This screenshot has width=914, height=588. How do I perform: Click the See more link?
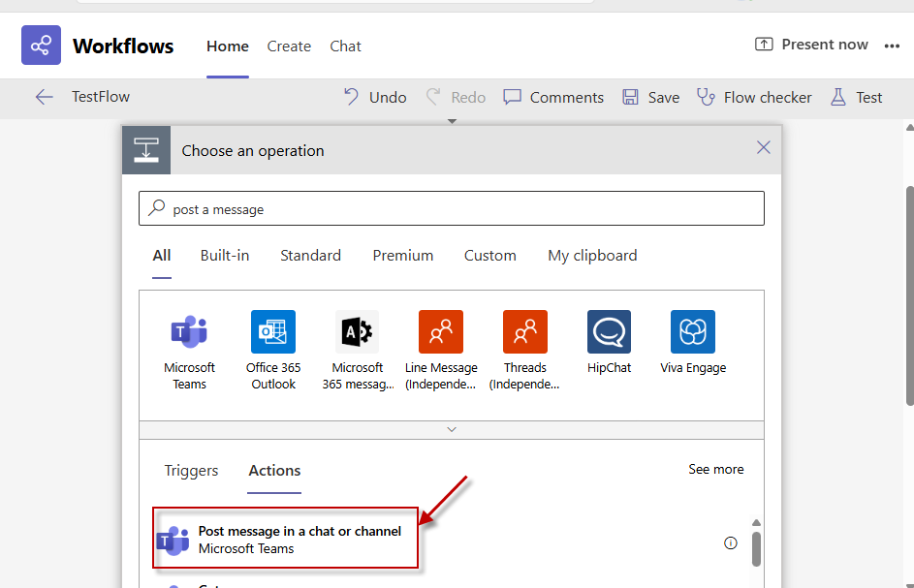715,470
